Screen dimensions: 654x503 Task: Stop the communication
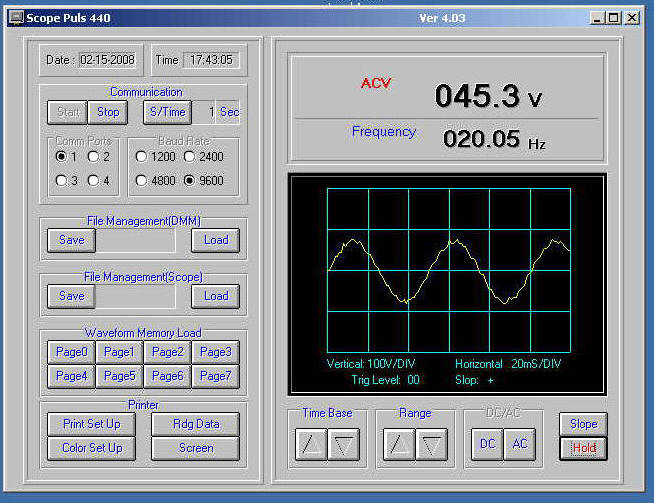tap(108, 112)
